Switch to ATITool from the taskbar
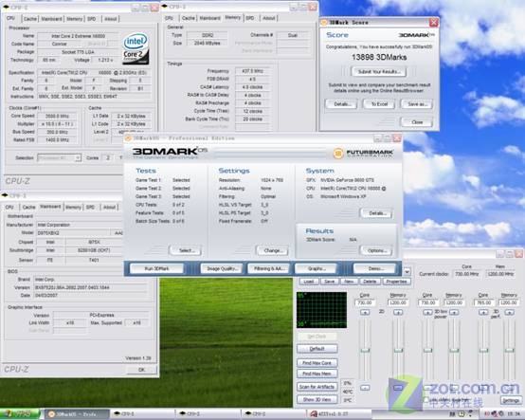The height and width of the screenshot is (420, 525). 338,414
